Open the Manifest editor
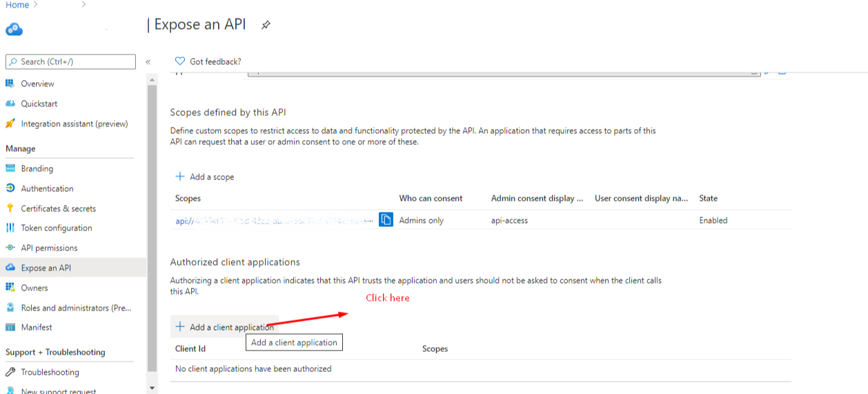This screenshot has height=394, width=868. point(36,327)
